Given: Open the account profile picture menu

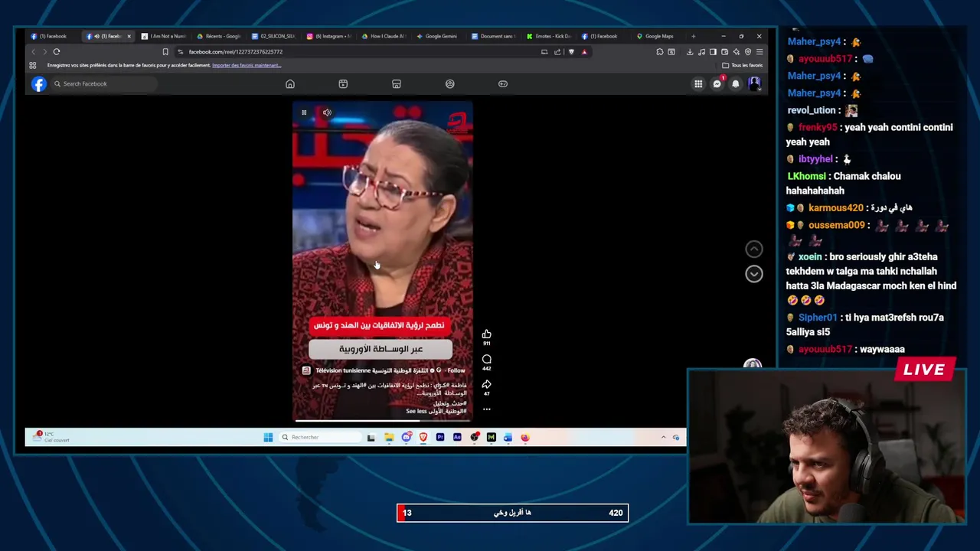Looking at the screenshot, I should [754, 83].
